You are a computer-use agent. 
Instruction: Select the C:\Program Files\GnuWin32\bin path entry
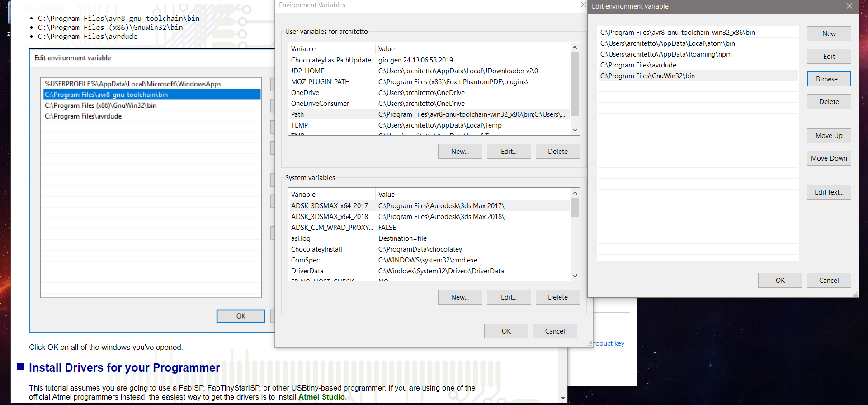click(698, 76)
